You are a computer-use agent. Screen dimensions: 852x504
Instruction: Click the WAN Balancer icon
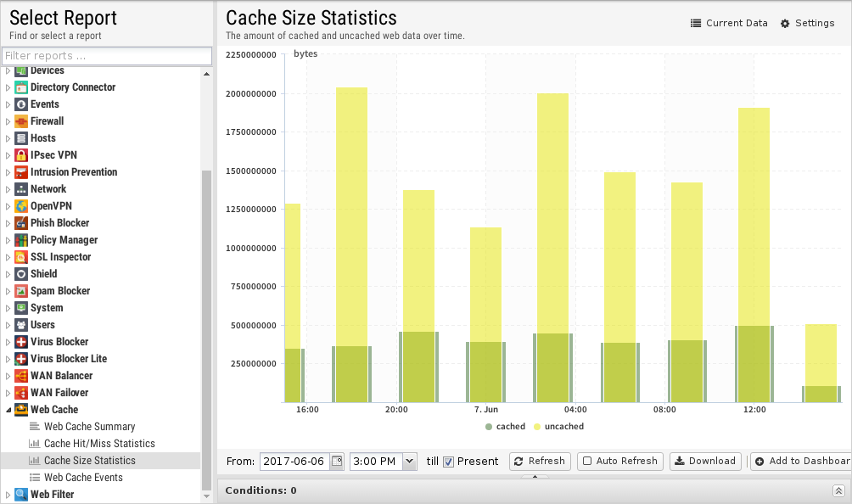coord(21,376)
